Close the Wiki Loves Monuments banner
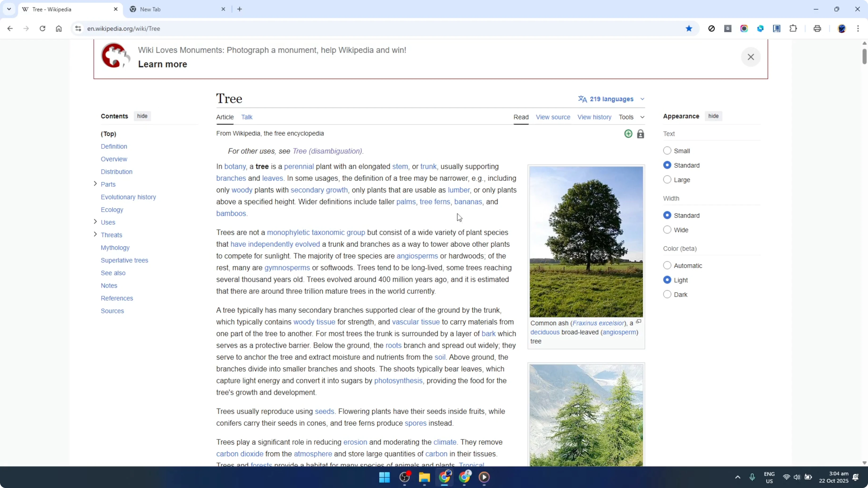868x488 pixels. click(x=751, y=57)
